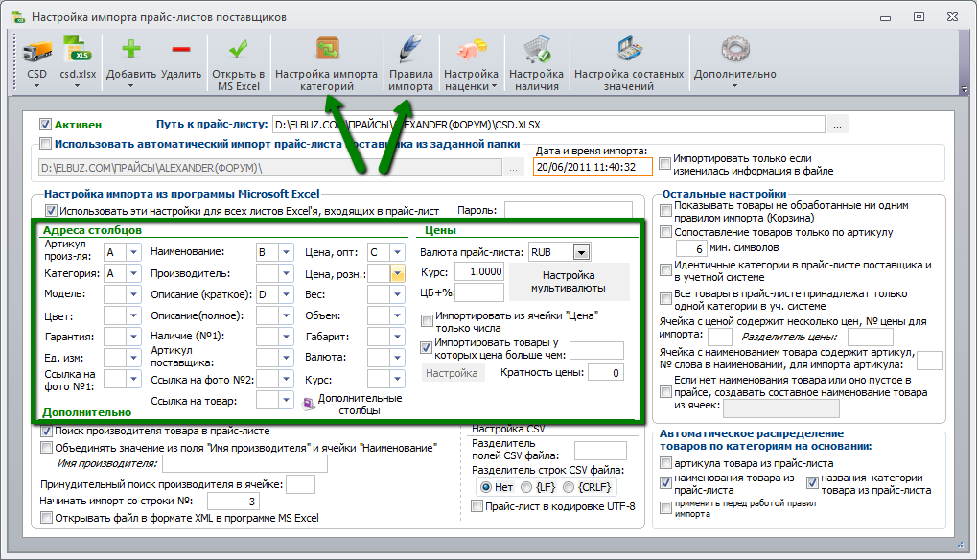Click Начинать импорт со строки № field
The image size is (977, 560).
(x=233, y=501)
